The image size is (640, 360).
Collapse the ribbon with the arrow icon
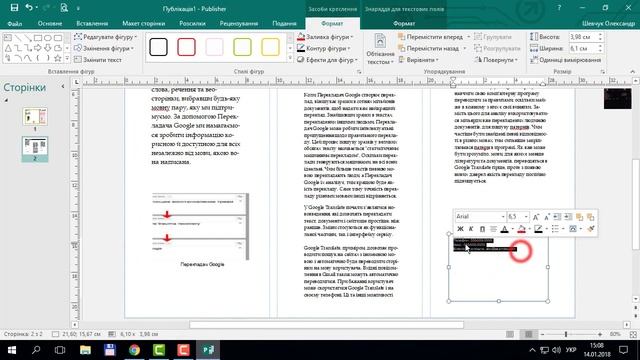pyautogui.click(x=633, y=71)
